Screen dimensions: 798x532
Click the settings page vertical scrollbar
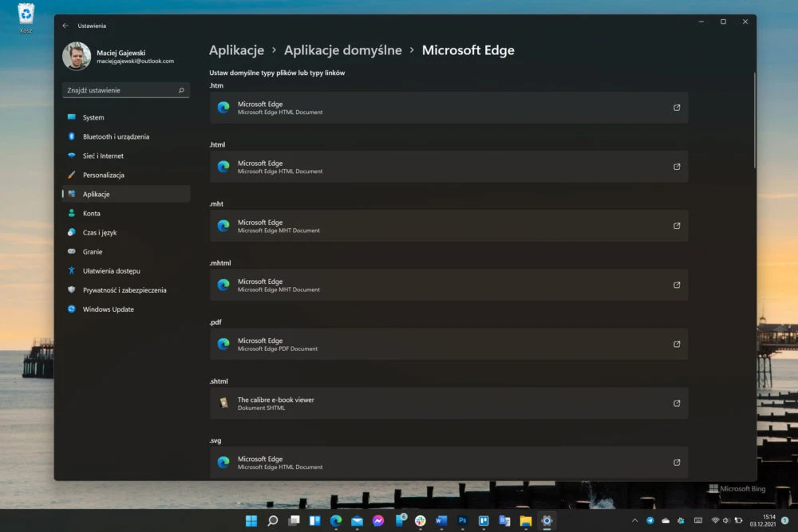tap(754, 120)
